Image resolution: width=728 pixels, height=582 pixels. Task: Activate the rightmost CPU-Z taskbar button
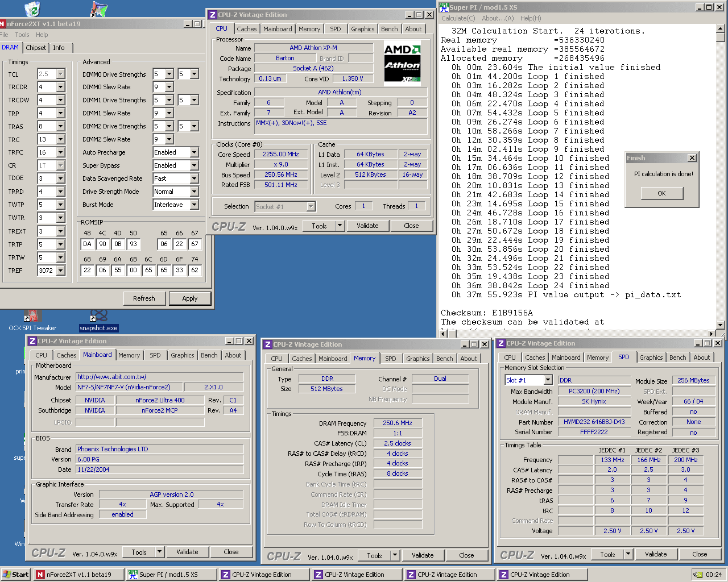click(x=542, y=575)
